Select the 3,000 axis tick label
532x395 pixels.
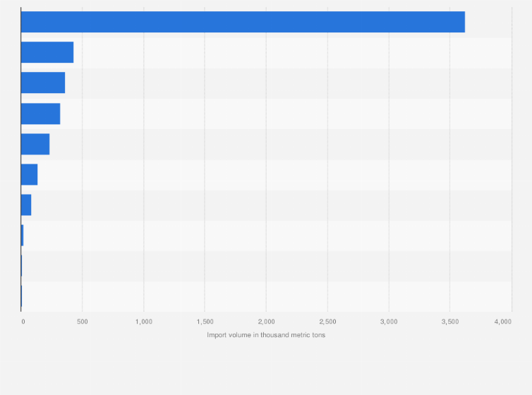[x=389, y=322]
